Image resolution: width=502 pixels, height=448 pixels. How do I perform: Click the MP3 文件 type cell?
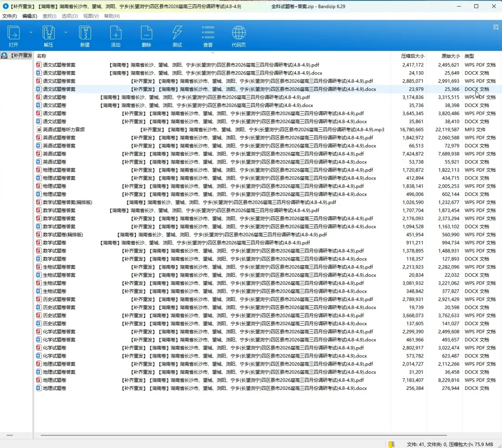[475, 129]
